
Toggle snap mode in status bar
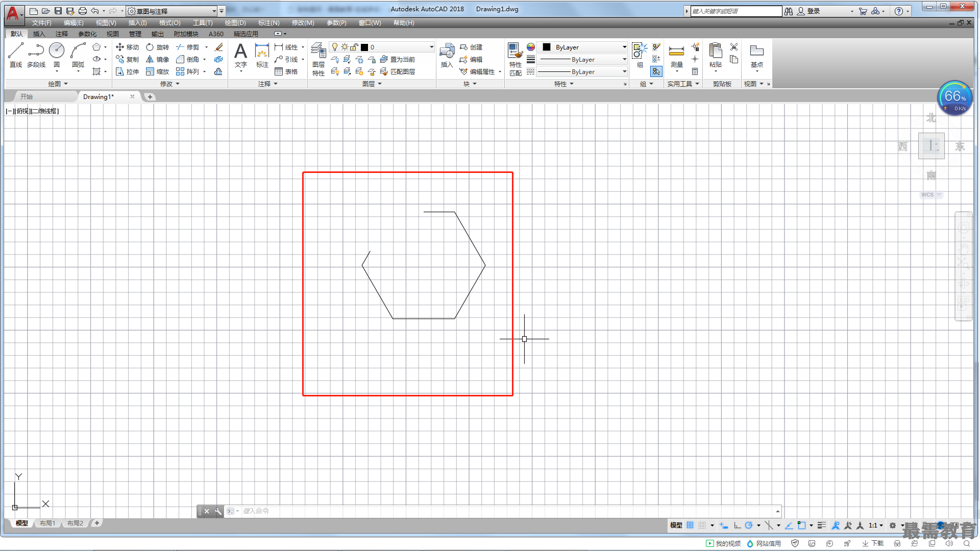click(702, 525)
